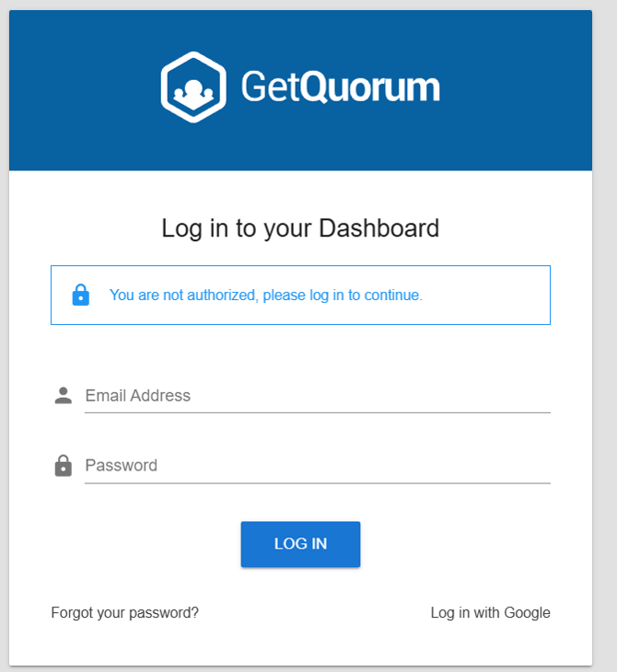Click the GetQuorum hexagon logo icon
Viewport: 617px width, 672px height.
point(193,87)
